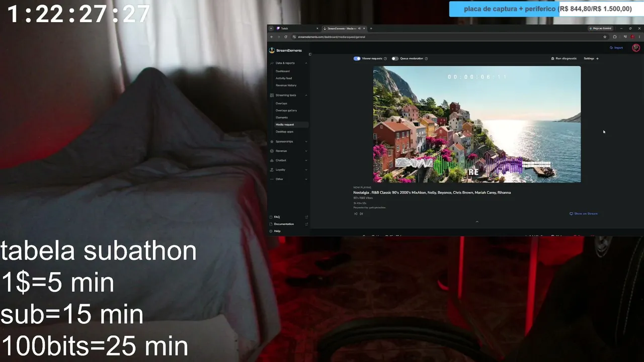Click Run diagnostic
Screen dimensions: 644x362
564,59
